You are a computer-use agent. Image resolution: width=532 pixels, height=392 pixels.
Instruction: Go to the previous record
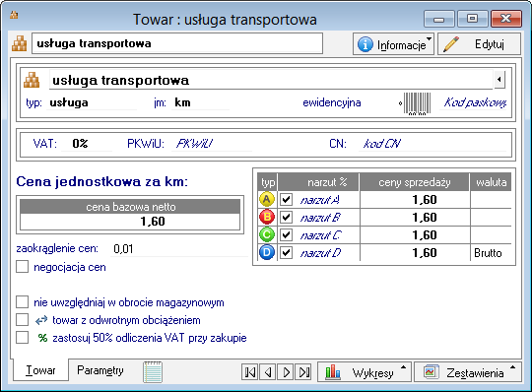tap(268, 372)
